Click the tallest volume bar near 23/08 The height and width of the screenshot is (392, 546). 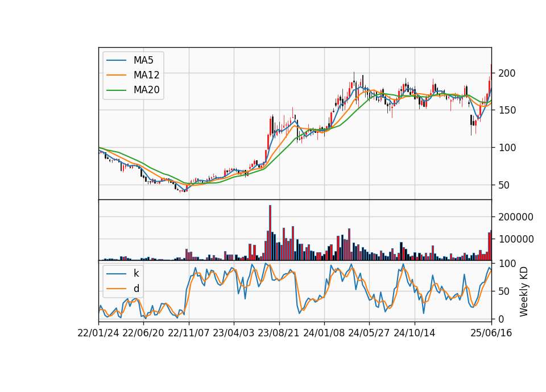270,233
